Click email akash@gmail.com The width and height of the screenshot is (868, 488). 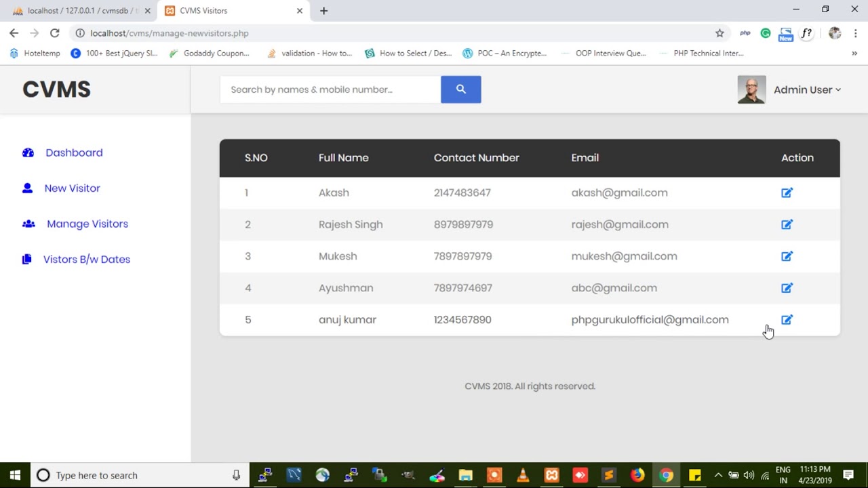pyautogui.click(x=619, y=192)
